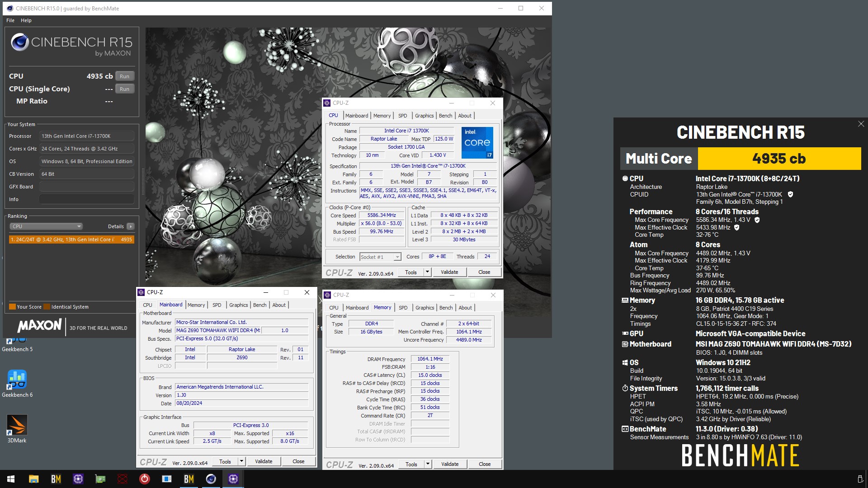Viewport: 868px width, 488px height.
Task: Open the Help menu in Cinebench
Action: [26, 20]
